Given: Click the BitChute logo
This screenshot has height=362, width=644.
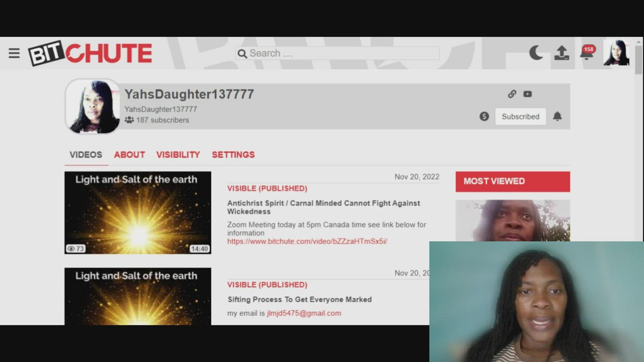Looking at the screenshot, I should point(90,53).
